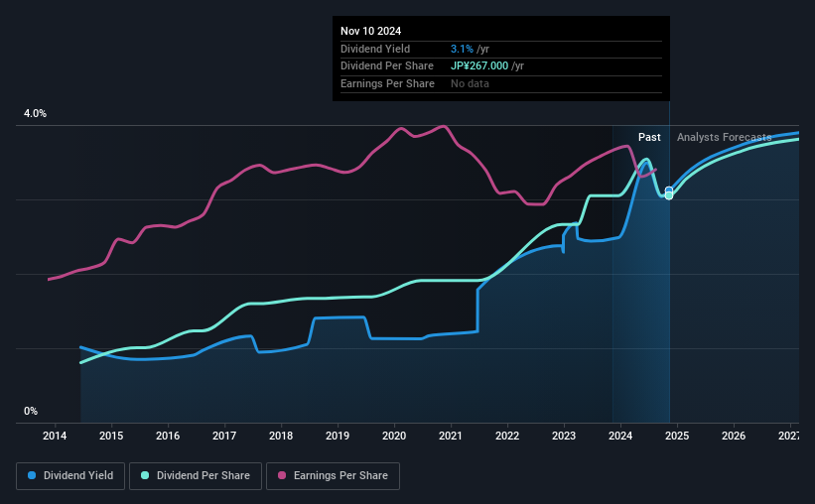Click the 2015 x-axis year label
Screen dimensions: 815x504
point(111,436)
